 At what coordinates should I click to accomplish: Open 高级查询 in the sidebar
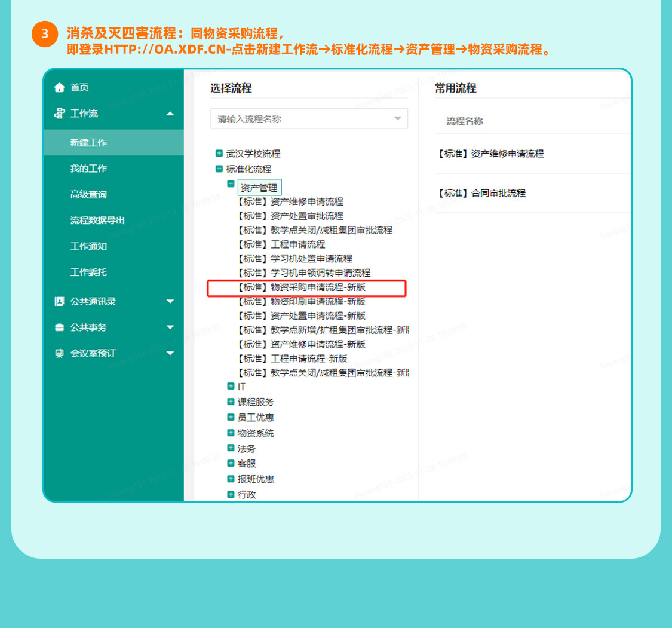tap(88, 194)
